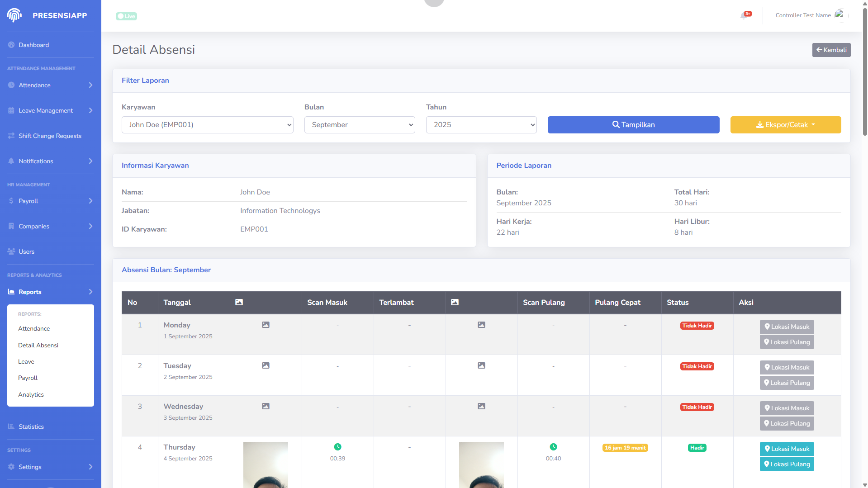Click the Reports chart icon
The image size is (868, 488).
(x=11, y=292)
